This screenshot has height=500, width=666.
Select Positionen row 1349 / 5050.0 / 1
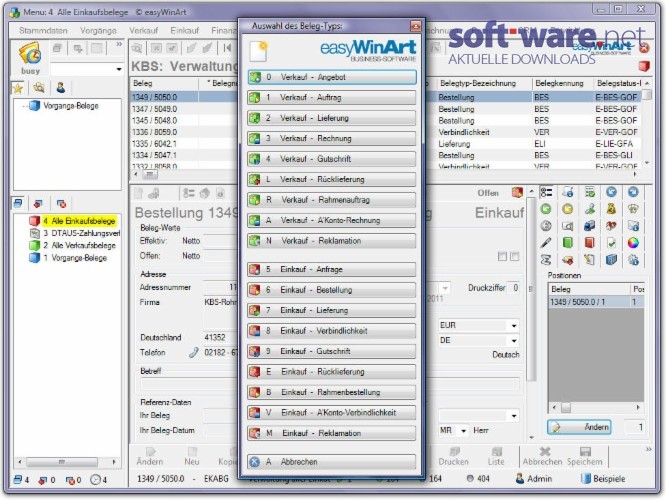595,302
